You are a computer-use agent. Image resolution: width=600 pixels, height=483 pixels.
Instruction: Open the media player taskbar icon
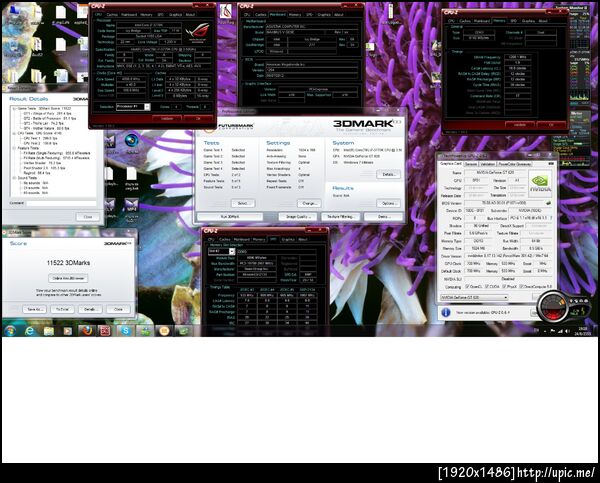click(68, 330)
